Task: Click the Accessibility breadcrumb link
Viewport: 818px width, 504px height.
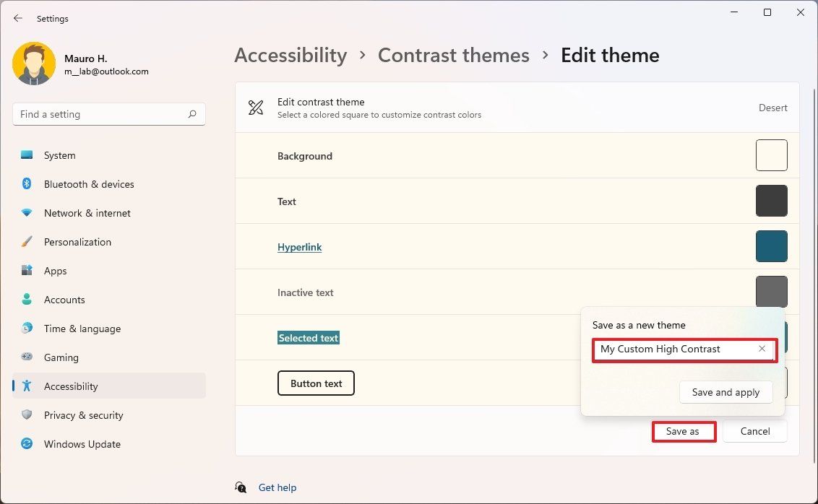Action: 290,55
